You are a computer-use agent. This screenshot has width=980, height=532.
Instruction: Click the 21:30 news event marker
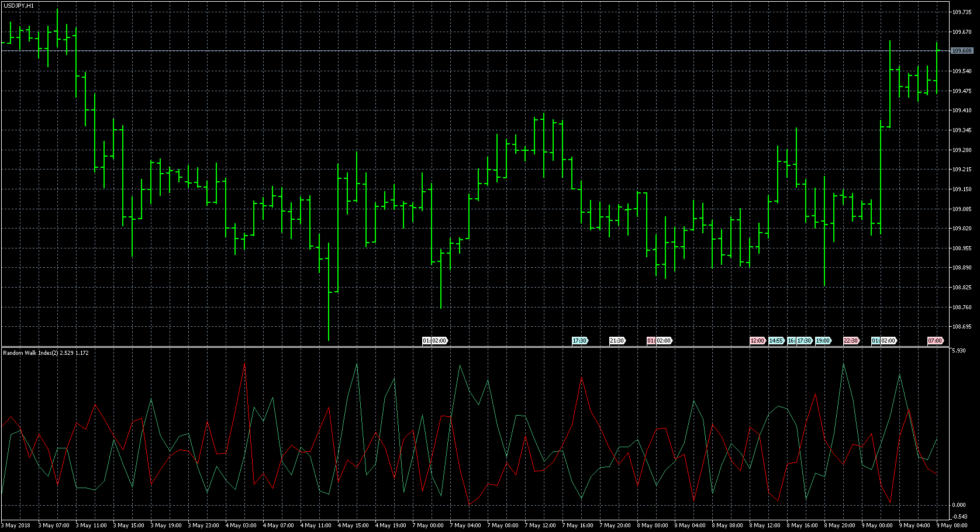(x=617, y=341)
